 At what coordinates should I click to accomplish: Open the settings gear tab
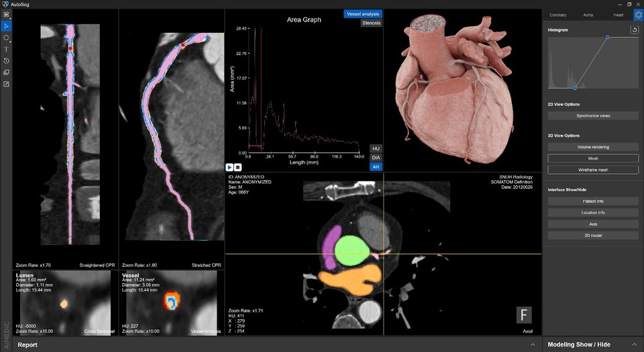pos(638,14)
